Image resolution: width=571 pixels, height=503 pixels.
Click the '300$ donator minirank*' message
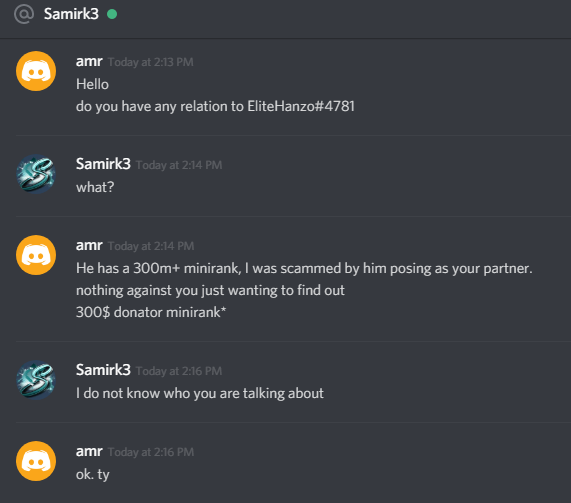coord(151,312)
